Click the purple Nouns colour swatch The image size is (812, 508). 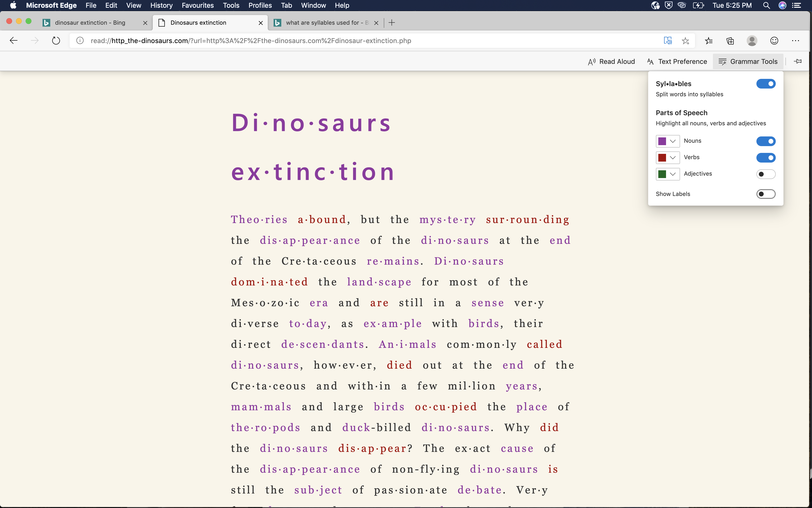(662, 141)
